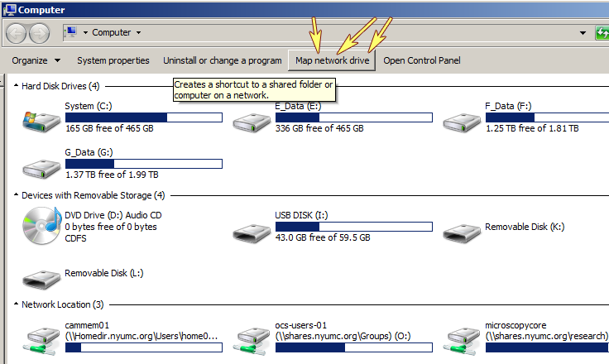The height and width of the screenshot is (364, 609).
Task: Select the E_Data (E:) drive icon
Action: coord(250,121)
